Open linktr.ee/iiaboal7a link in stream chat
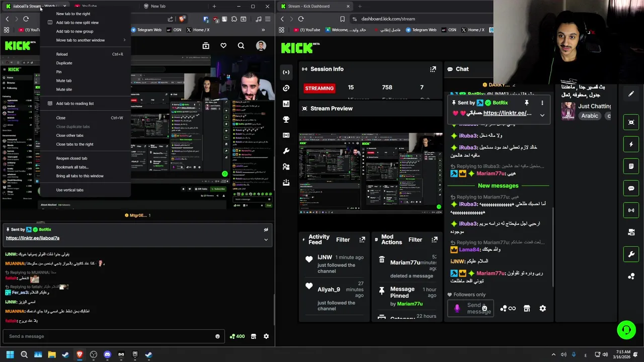 [33, 238]
